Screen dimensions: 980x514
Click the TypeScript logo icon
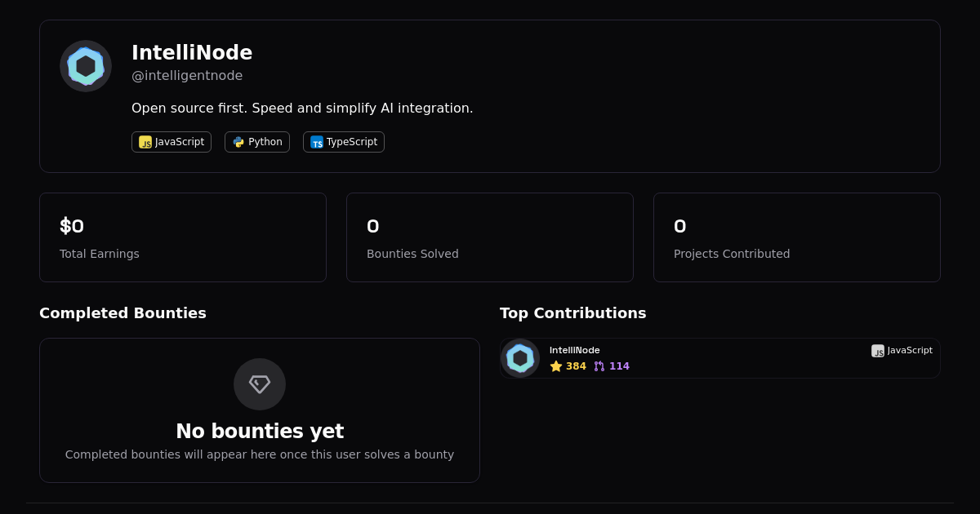[x=317, y=142]
